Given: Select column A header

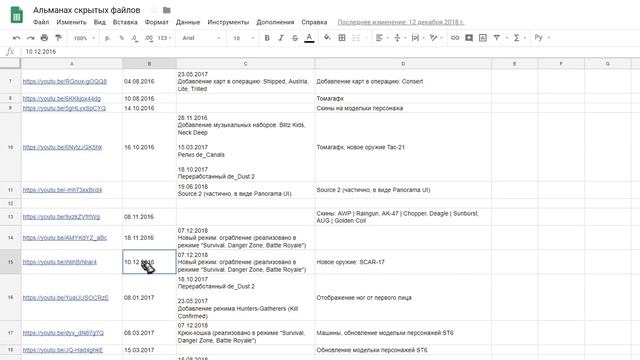Looking at the screenshot, I should coord(71,64).
